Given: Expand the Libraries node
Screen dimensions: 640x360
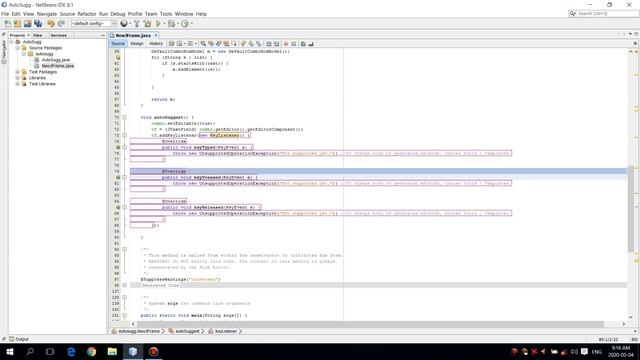Looking at the screenshot, I should click(x=18, y=78).
